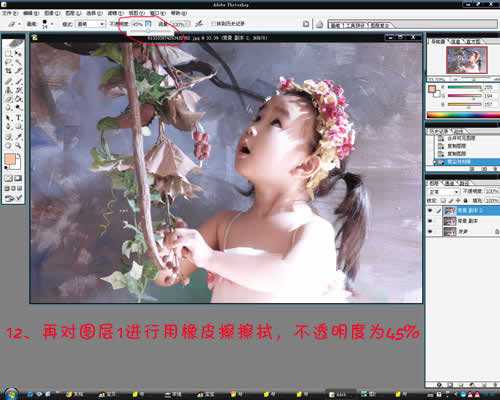Select the Eraser tool in toolbox
This screenshot has width=500, height=400.
coord(9,99)
